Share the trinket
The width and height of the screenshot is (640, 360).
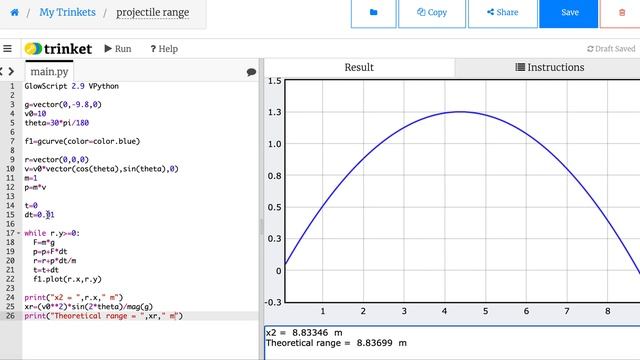point(503,13)
